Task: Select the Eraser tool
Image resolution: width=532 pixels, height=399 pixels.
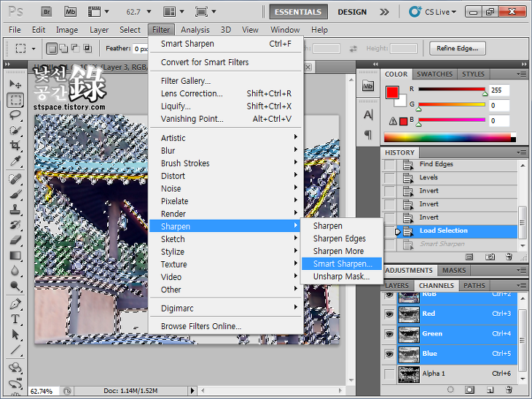Action: pyautogui.click(x=15, y=240)
